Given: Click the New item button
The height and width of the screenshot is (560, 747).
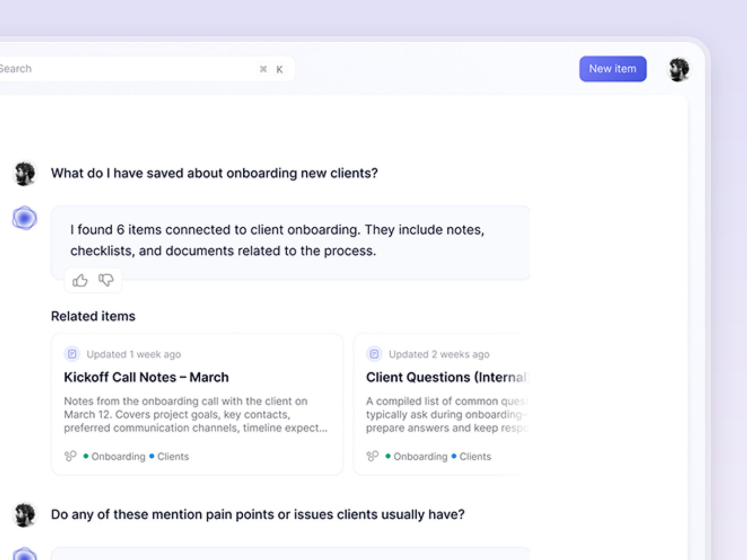Looking at the screenshot, I should coord(613,69).
